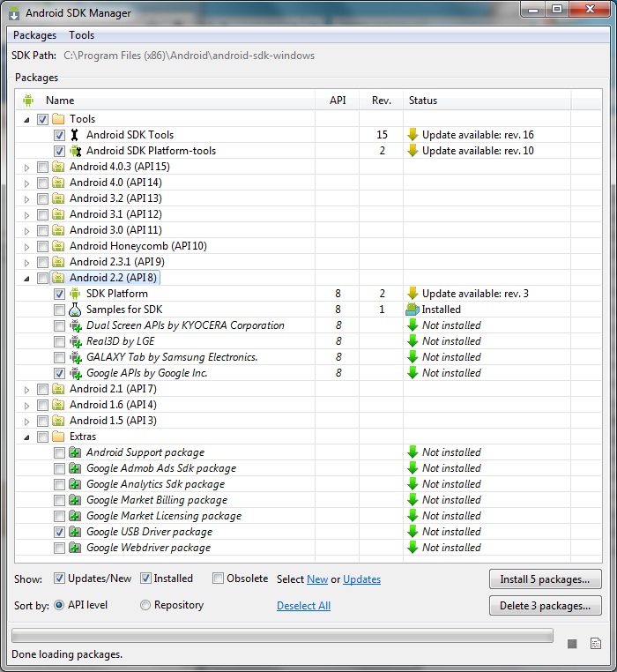Viewport: 617px width, 672px height.
Task: Toggle the Updates/New show filter checkbox
Action: (59, 579)
